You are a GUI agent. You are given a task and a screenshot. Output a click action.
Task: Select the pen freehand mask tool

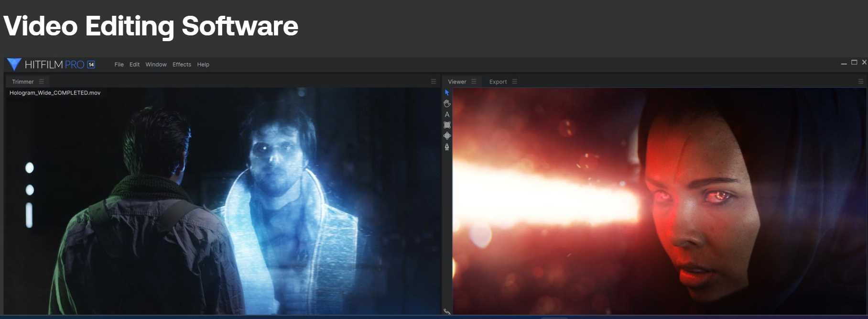pyautogui.click(x=447, y=147)
